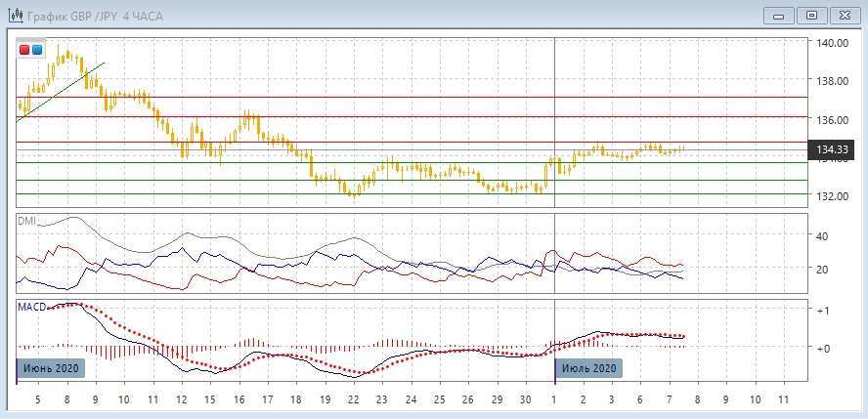Click the blue square chart button

[37, 50]
